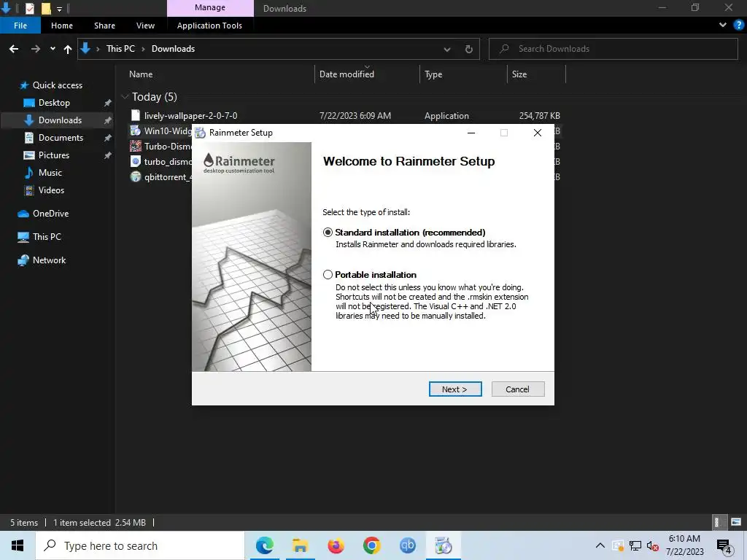Open Downloads in navigation pane
Viewport: 747px width, 560px height.
point(60,120)
